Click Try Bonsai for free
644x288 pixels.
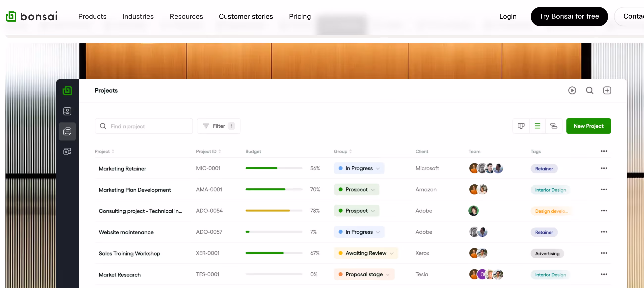click(x=569, y=17)
